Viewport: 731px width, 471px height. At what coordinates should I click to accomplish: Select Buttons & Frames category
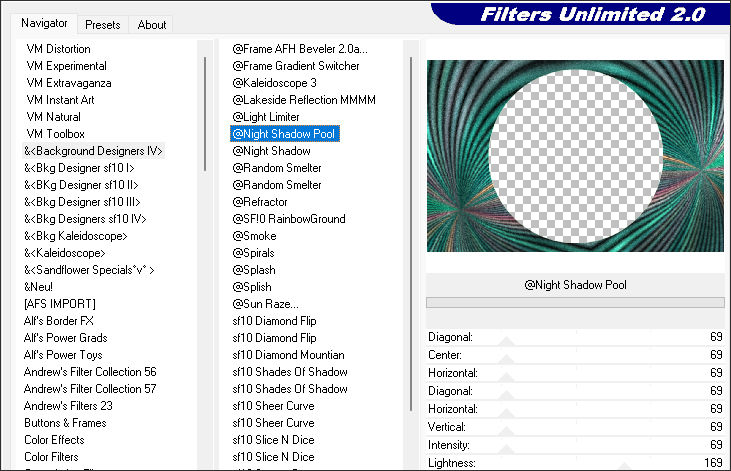[65, 423]
